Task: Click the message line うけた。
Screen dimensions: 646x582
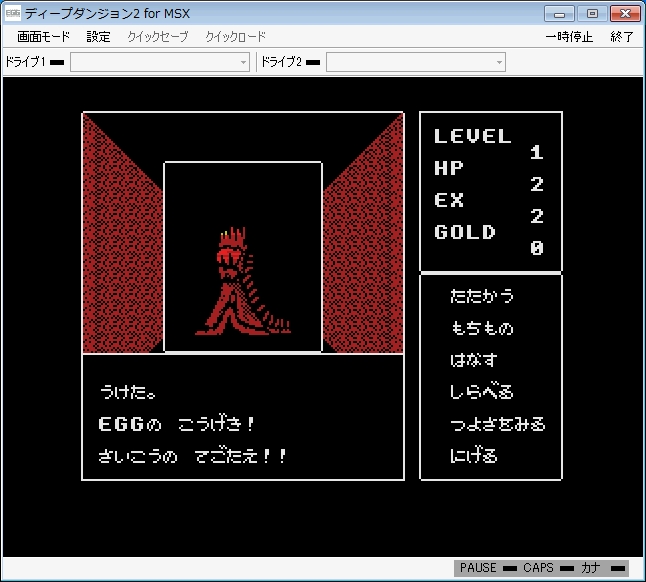Action: (128, 392)
